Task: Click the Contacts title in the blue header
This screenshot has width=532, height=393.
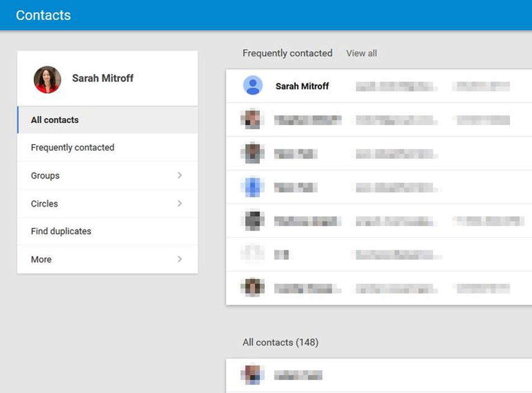Action: coord(43,15)
